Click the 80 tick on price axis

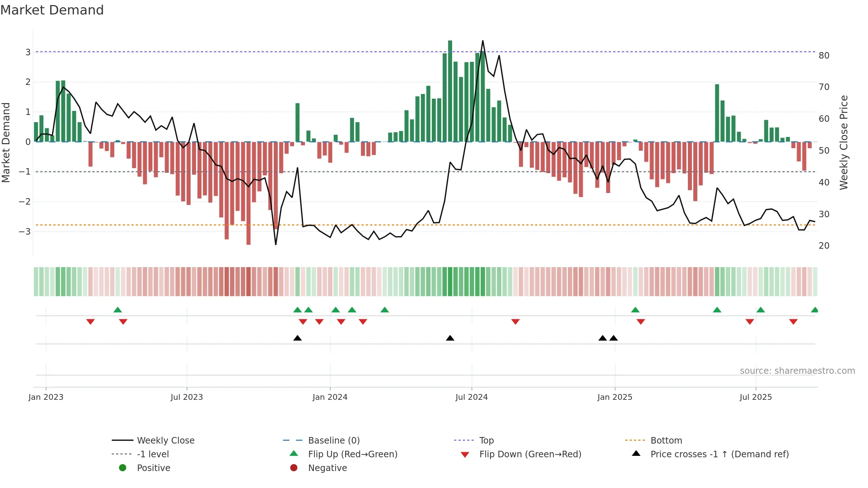point(824,55)
